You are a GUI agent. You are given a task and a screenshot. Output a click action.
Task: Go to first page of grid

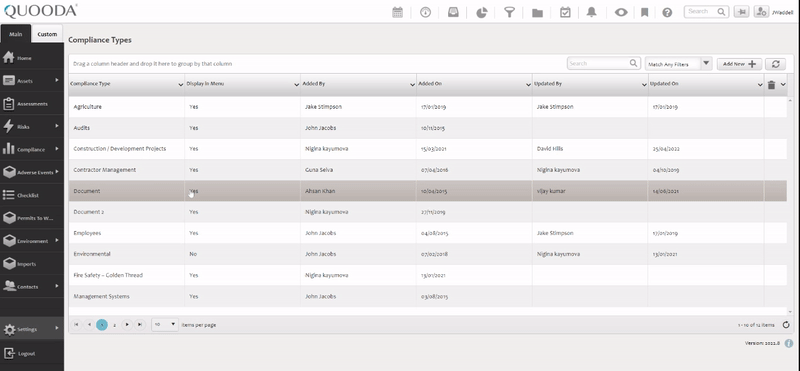click(77, 325)
